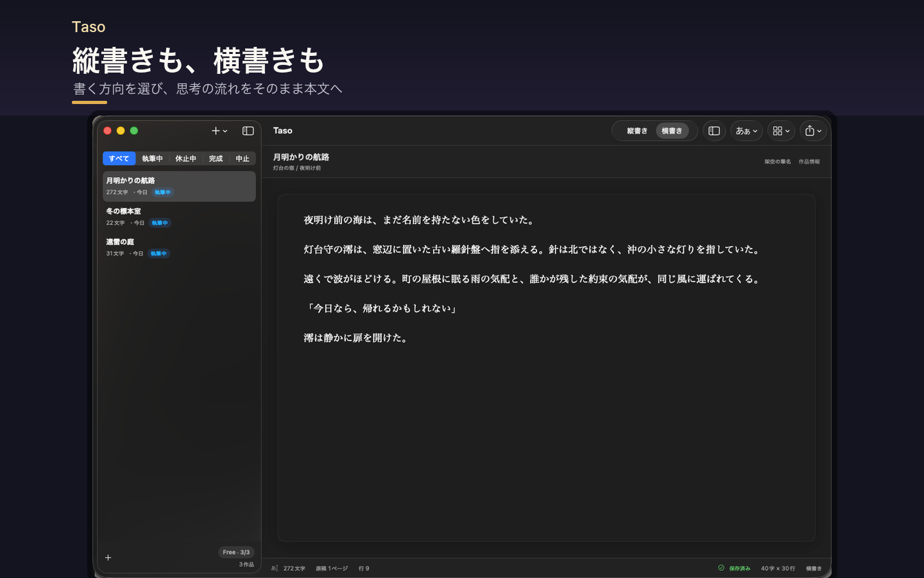This screenshot has height=578, width=924.
Task: Select the すべて filter tab
Action: [x=119, y=159]
